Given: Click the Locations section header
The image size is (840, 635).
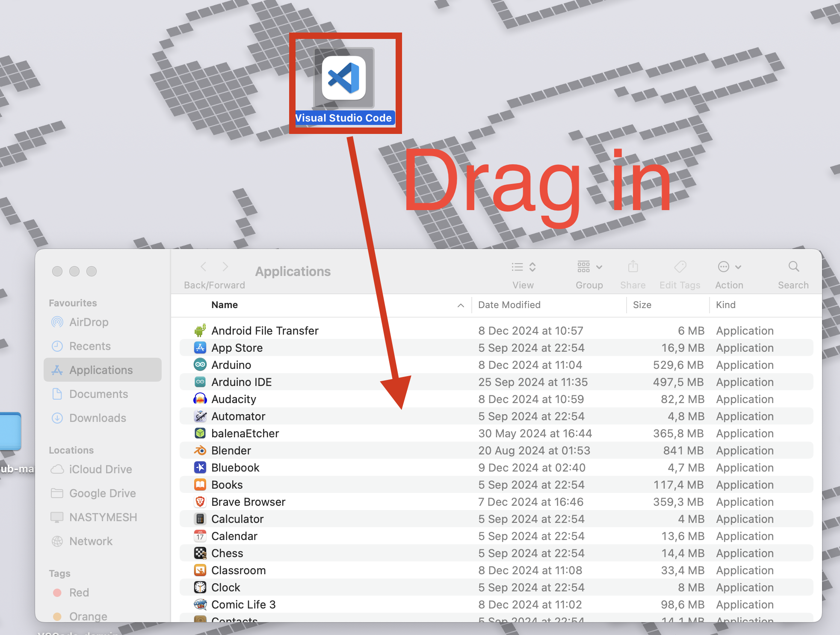Looking at the screenshot, I should click(71, 450).
